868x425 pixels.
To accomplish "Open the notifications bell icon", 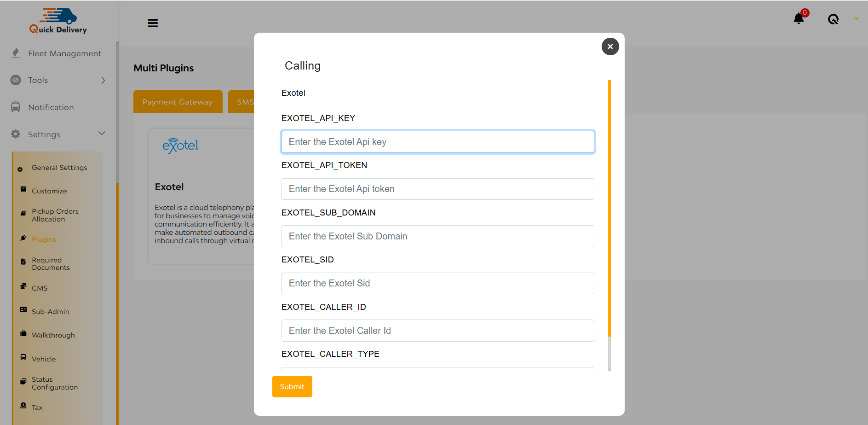I will pos(799,18).
